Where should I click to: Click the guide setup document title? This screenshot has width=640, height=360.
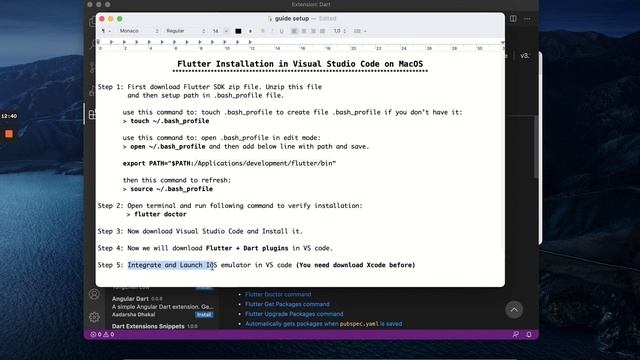click(292, 19)
